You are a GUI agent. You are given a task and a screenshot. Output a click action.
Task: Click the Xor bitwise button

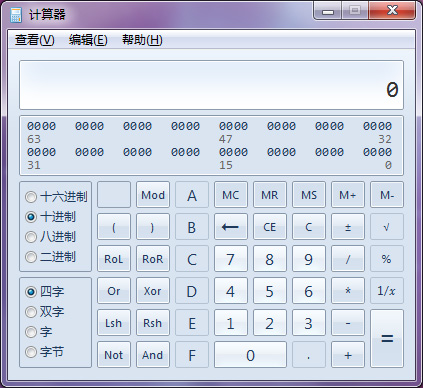coord(153,291)
